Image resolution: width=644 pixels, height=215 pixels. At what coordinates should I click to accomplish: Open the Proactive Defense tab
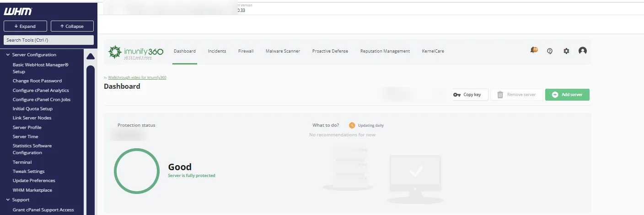coord(330,51)
